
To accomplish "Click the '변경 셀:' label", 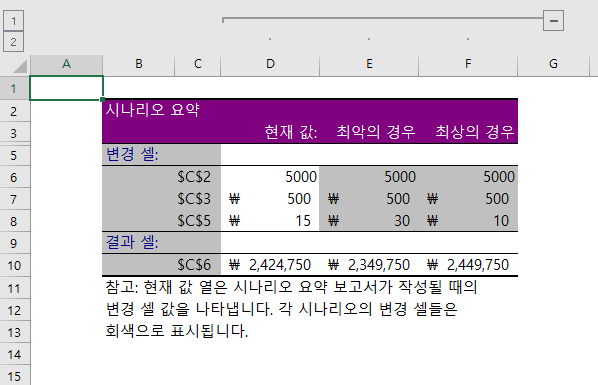I will (x=132, y=155).
